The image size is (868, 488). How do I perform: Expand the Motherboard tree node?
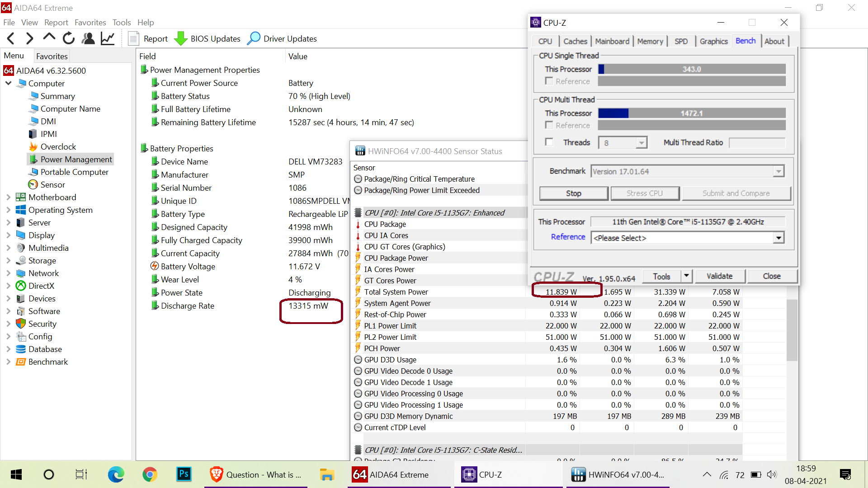[x=8, y=197]
